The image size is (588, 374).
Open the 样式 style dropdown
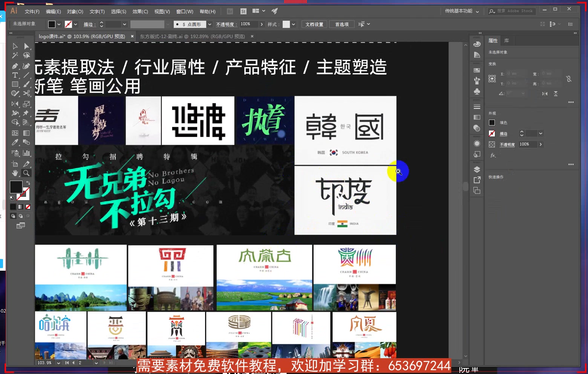point(293,24)
